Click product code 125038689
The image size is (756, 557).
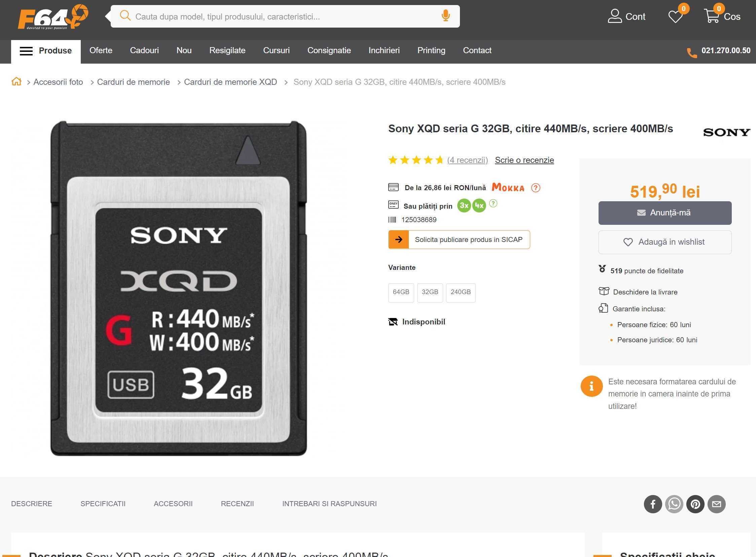419,220
